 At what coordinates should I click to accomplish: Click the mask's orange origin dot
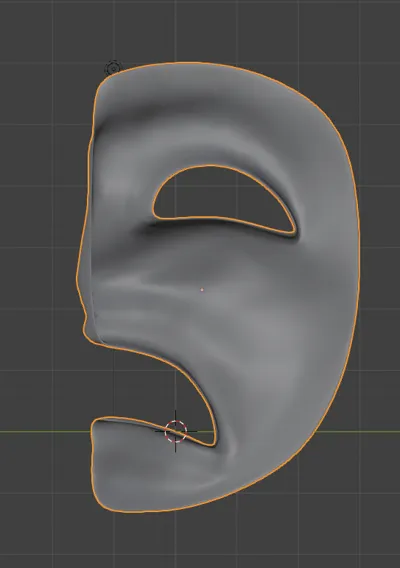(x=202, y=289)
